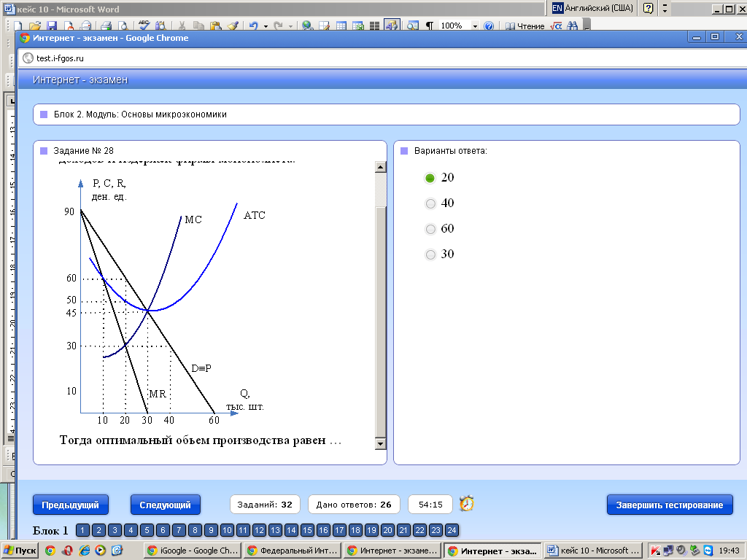Click the Format Painter brush icon in Word
Viewport: 747px width, 560px height.
coord(233,26)
